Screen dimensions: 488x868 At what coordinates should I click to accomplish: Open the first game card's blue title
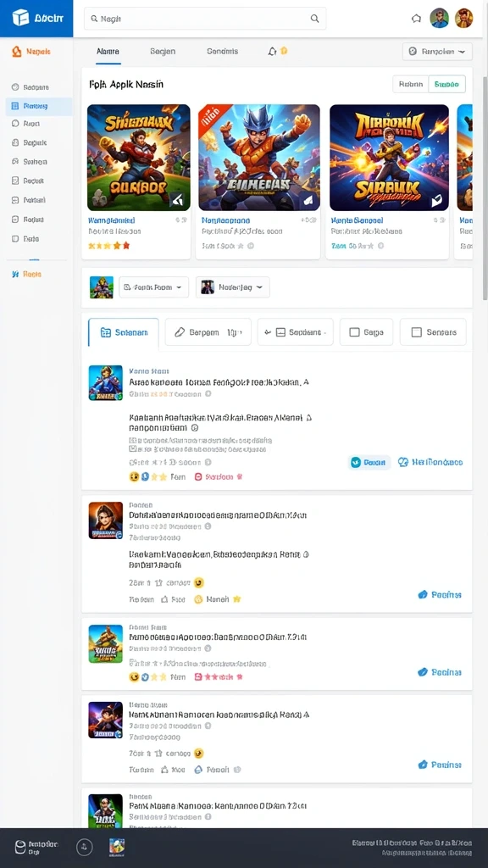pos(111,220)
